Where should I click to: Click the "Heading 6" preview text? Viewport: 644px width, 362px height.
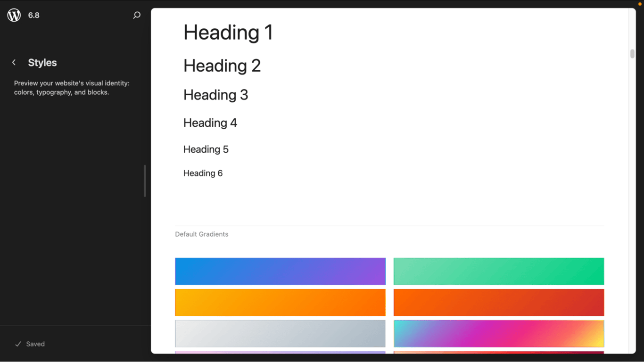click(x=203, y=173)
